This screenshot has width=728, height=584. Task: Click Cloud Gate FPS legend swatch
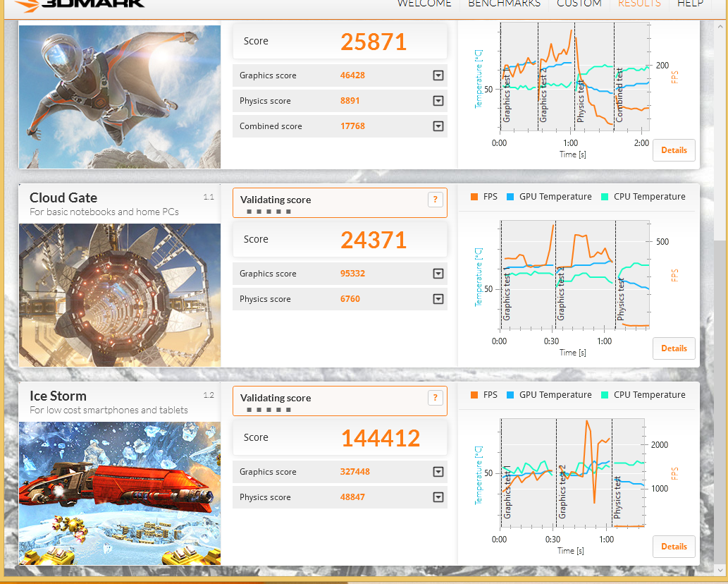(474, 197)
